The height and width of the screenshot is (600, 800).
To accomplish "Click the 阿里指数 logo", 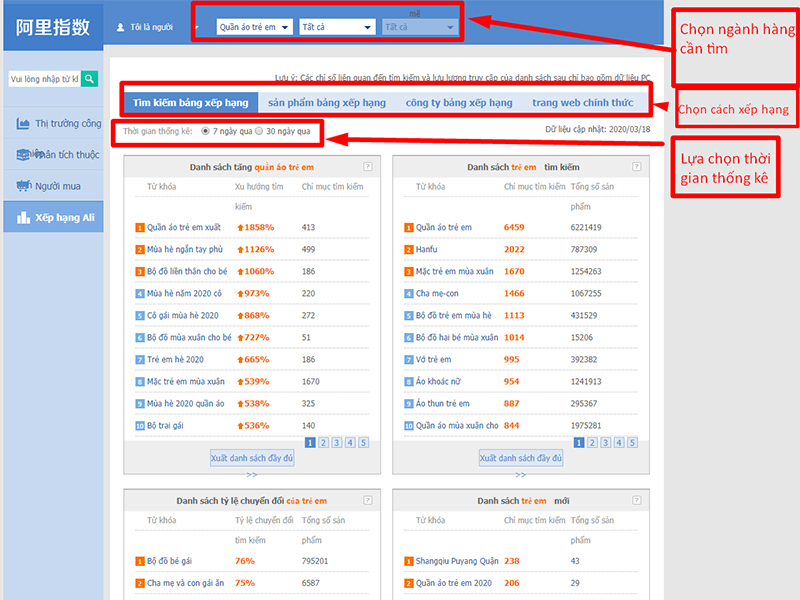I will click(x=53, y=27).
